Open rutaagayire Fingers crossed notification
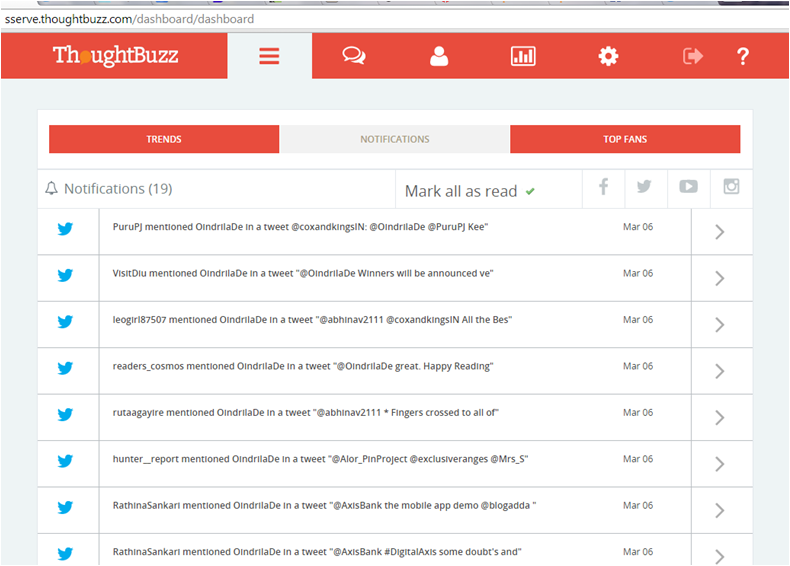 click(x=305, y=412)
